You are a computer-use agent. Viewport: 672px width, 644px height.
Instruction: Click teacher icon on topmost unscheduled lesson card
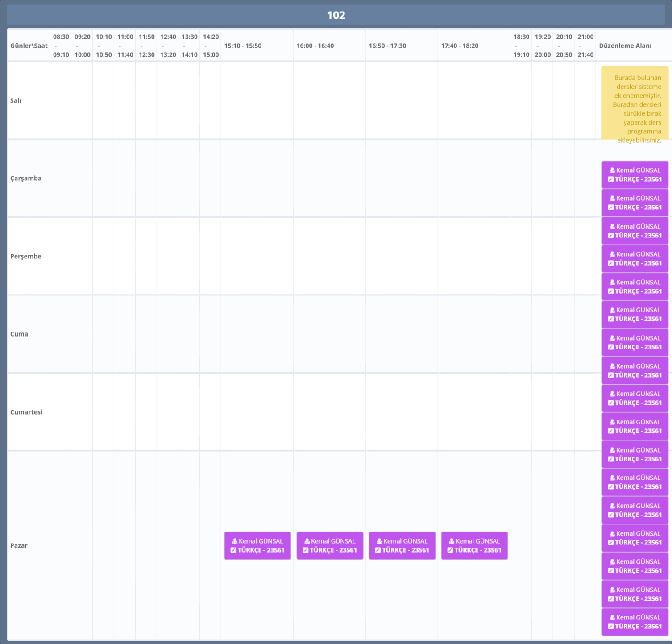pos(612,170)
